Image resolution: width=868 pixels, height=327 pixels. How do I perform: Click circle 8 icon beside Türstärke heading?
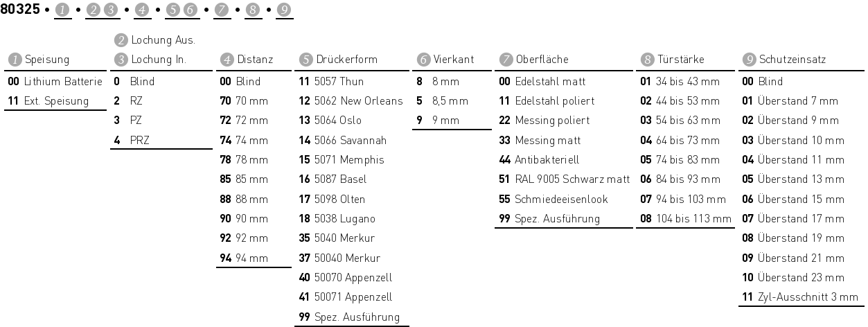(646, 60)
